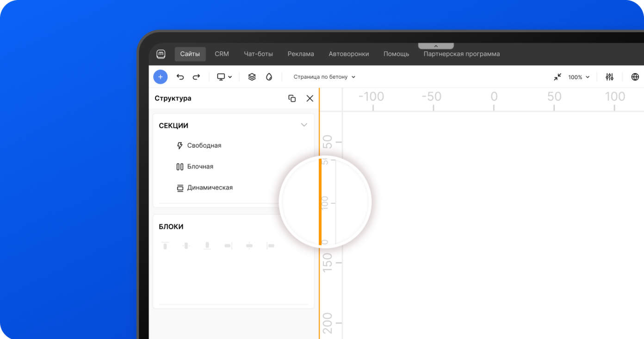Click the droplet style icon
644x339 pixels.
click(x=269, y=77)
